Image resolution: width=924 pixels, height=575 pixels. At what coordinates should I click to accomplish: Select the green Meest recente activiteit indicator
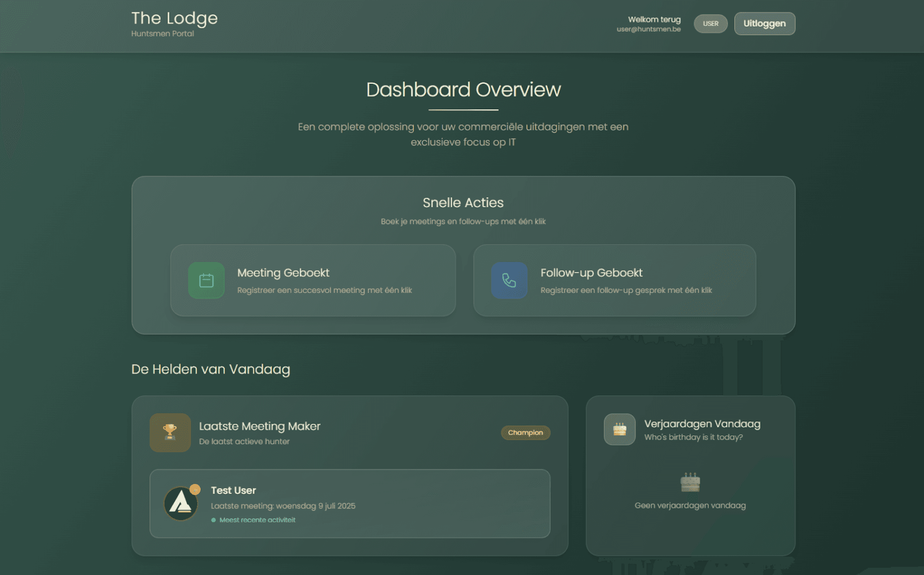click(x=214, y=520)
